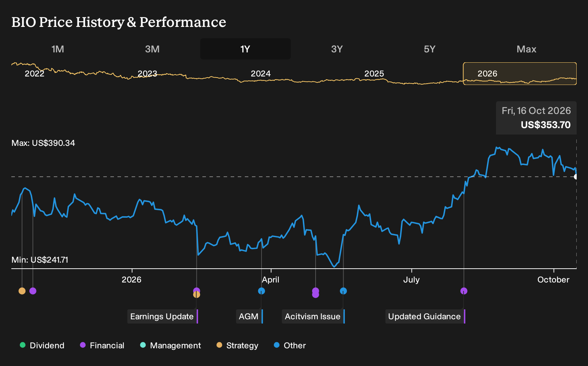
Task: Click the purple event dot beside first orange dot
Action: 33,291
